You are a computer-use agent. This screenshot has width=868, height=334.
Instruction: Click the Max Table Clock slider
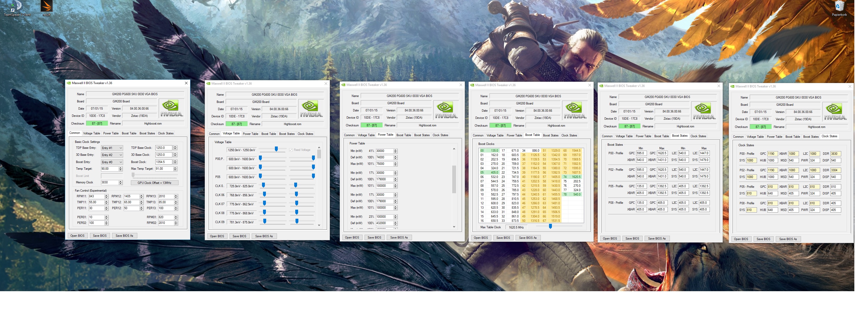click(x=550, y=226)
